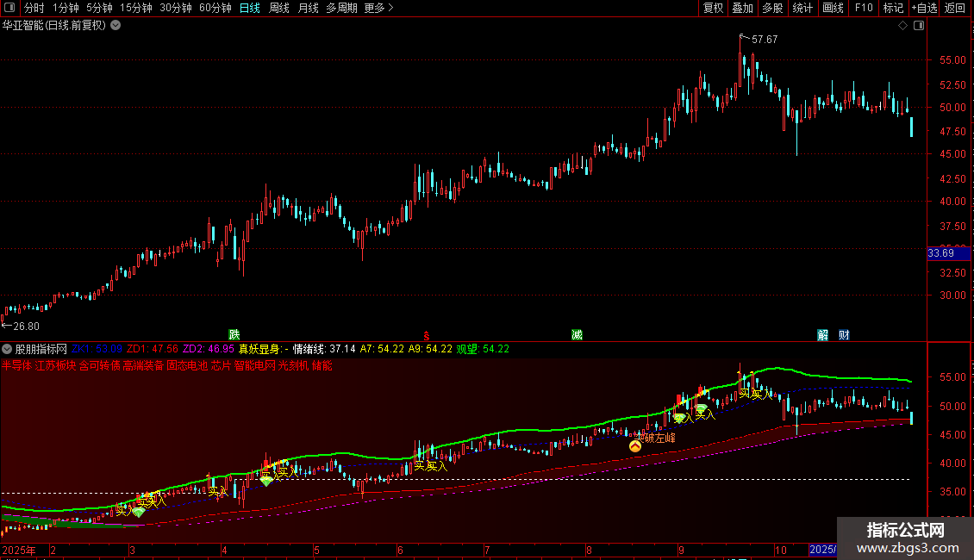Click the ZK1: 53.09 indicator value

[x=97, y=349]
